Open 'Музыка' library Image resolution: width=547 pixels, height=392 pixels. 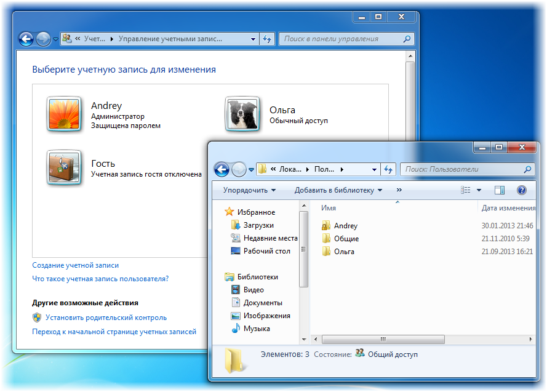click(x=257, y=329)
